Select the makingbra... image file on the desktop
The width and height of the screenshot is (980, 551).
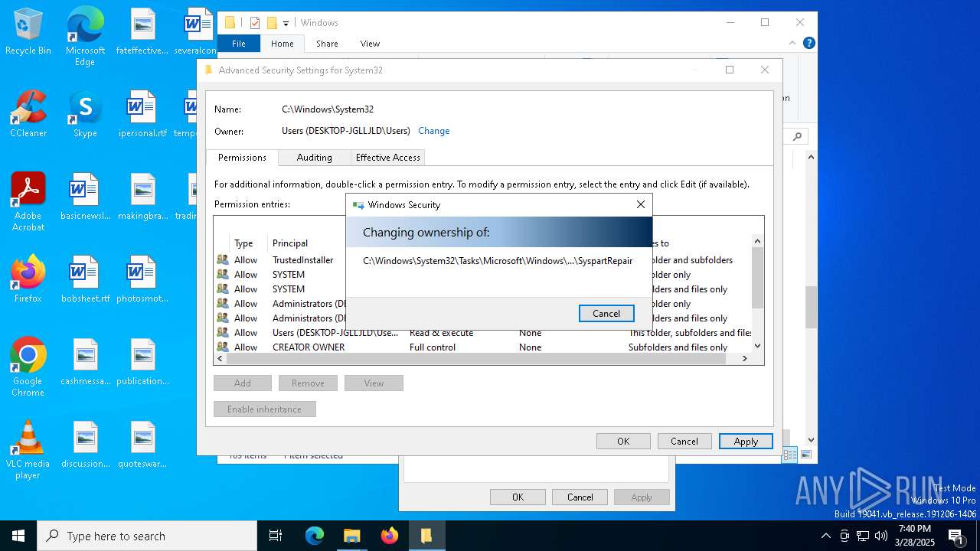click(x=142, y=197)
